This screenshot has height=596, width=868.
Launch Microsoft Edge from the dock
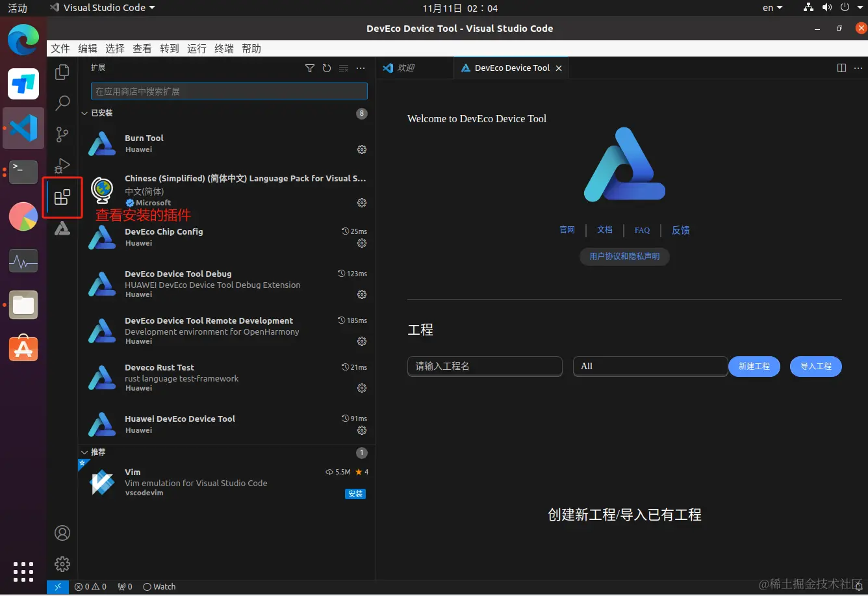[23, 40]
